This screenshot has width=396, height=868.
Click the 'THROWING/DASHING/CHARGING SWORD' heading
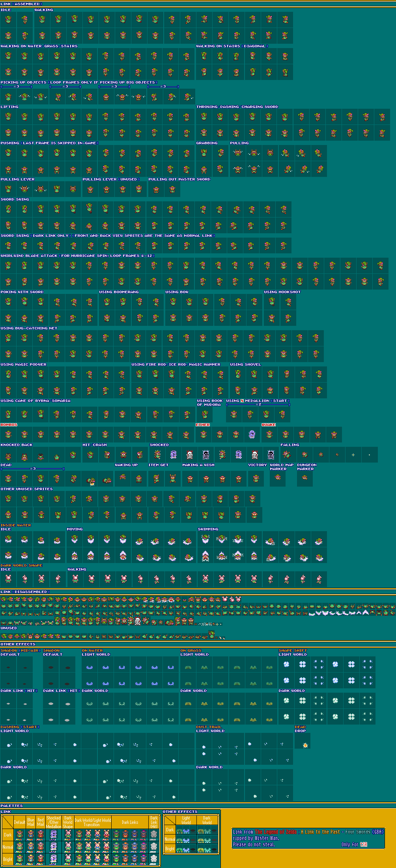point(237,107)
